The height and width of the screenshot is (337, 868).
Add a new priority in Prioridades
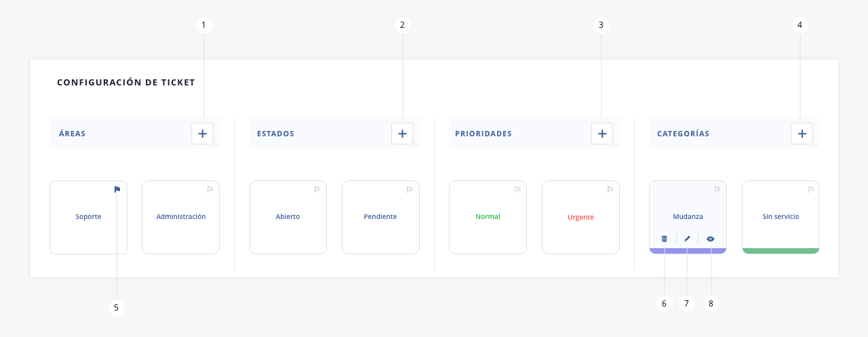[602, 134]
